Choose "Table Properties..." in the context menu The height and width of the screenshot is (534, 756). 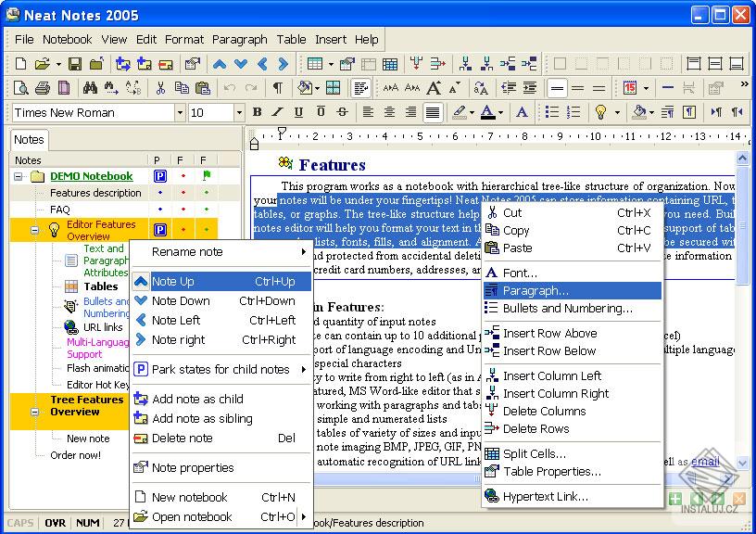(x=552, y=472)
